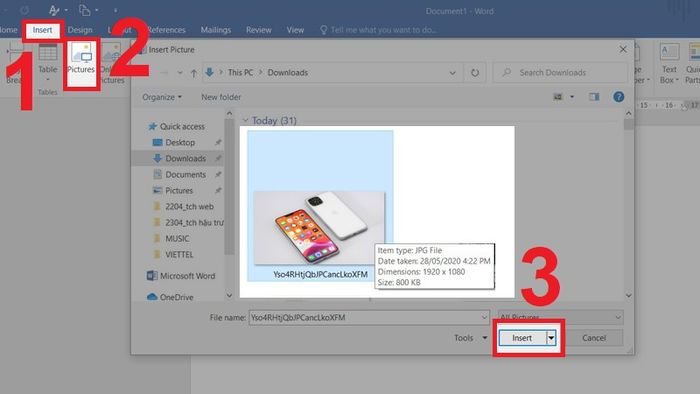Viewport: 700px width, 394px height.
Task: Change view layout icon in dialog
Action: click(558, 97)
